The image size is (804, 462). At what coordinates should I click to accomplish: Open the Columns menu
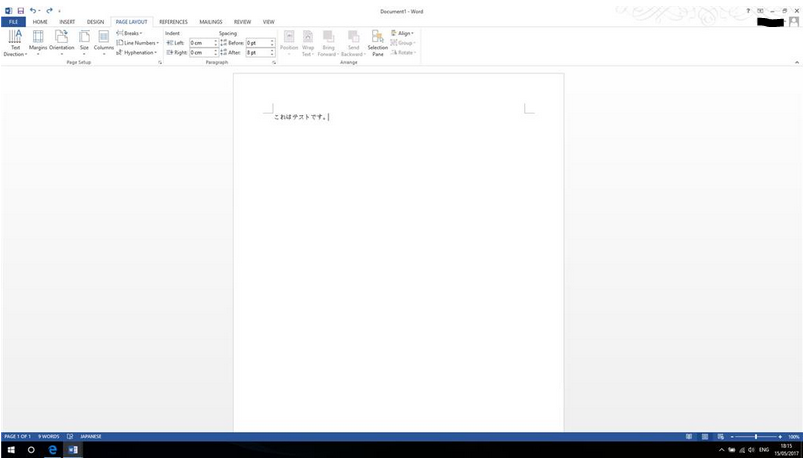[104, 43]
